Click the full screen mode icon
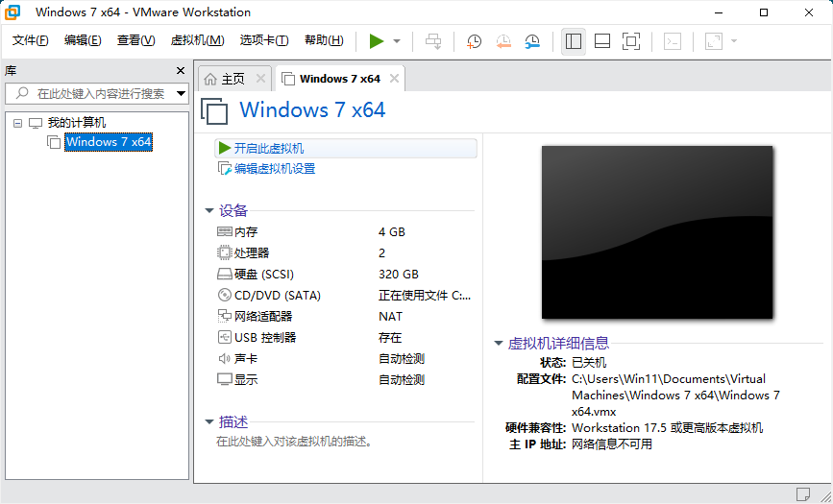833x504 pixels. pyautogui.click(x=630, y=41)
